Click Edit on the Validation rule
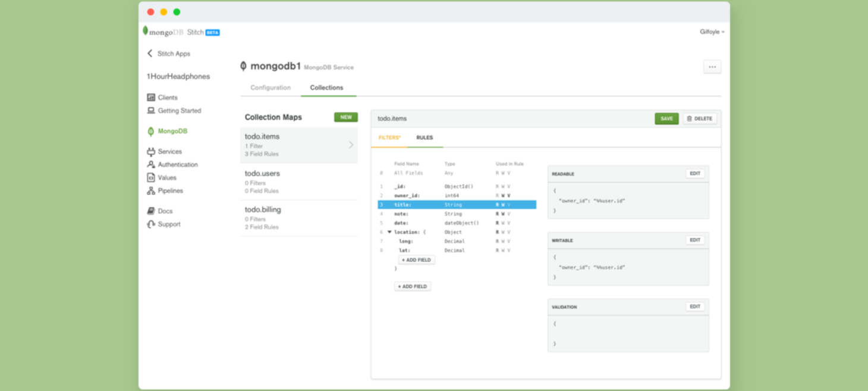 (695, 306)
